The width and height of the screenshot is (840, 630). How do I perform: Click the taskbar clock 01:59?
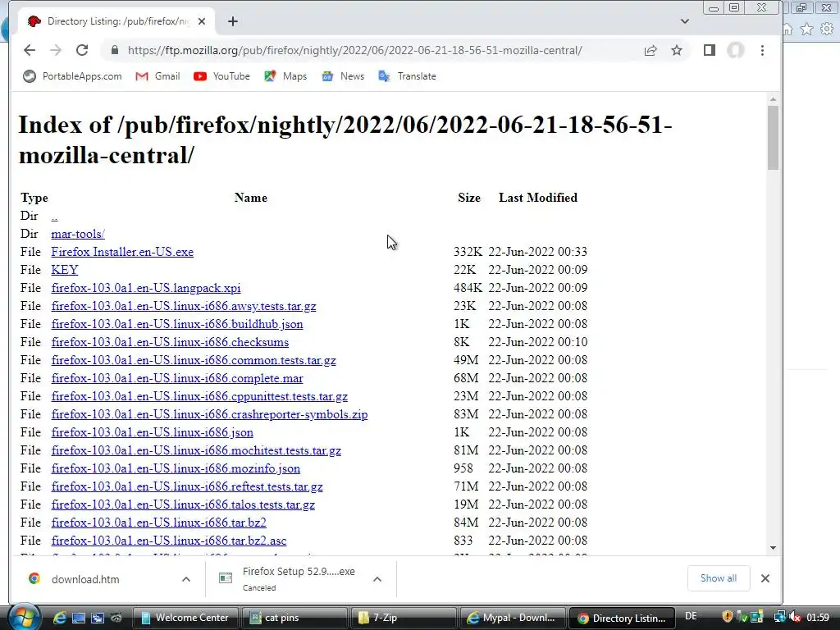(x=818, y=618)
